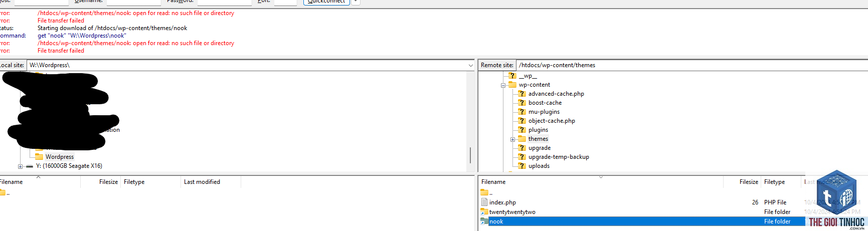Click the plugins question-mark folder icon

tap(522, 130)
